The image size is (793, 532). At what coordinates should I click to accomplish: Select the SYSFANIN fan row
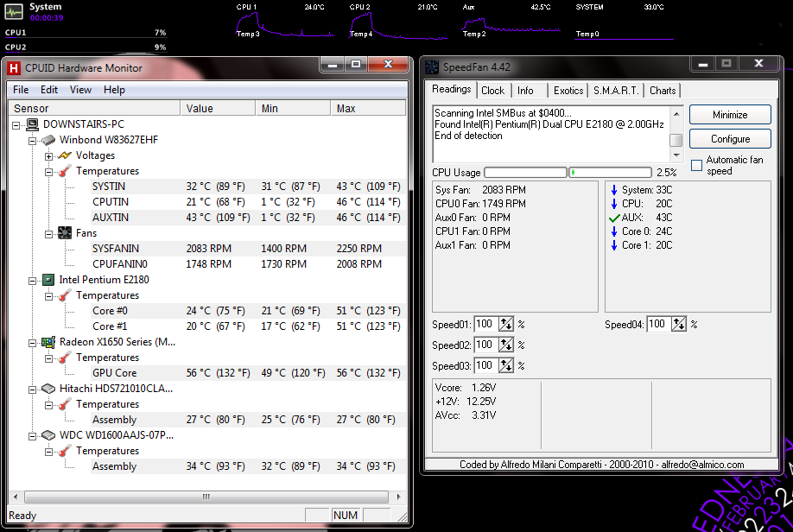(x=246, y=249)
